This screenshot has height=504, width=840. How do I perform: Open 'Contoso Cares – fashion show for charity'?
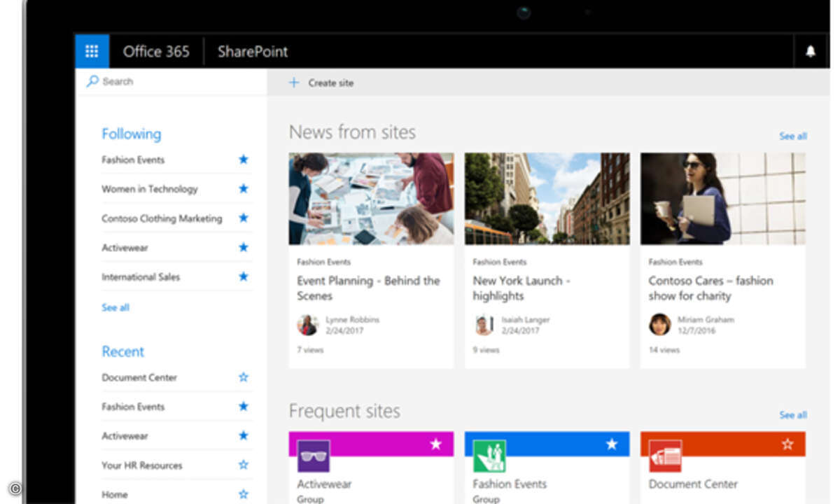710,288
